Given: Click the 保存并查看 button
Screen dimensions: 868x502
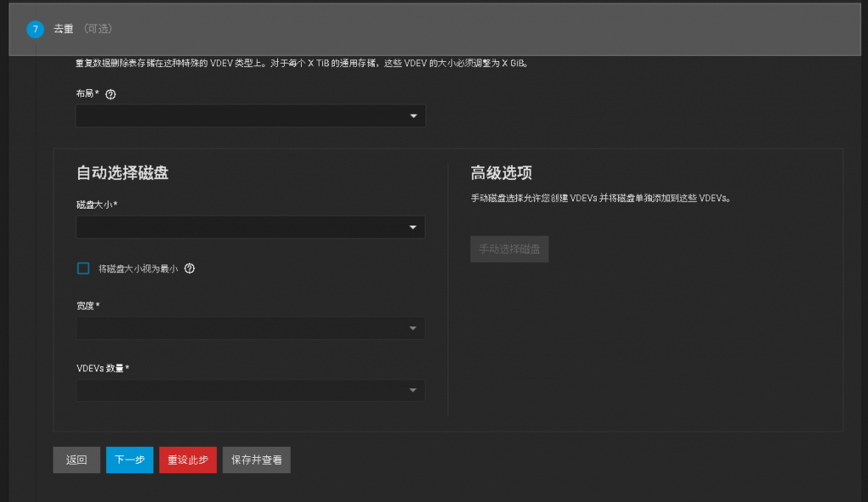Looking at the screenshot, I should (x=256, y=460).
